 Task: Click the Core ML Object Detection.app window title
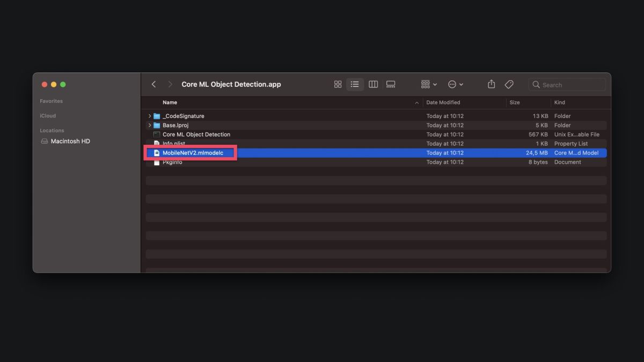(x=231, y=84)
